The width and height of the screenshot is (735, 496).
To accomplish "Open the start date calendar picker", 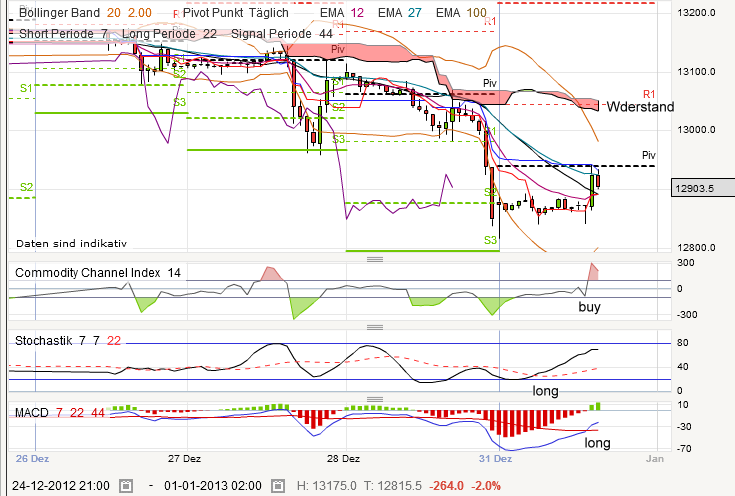I will (x=126, y=485).
